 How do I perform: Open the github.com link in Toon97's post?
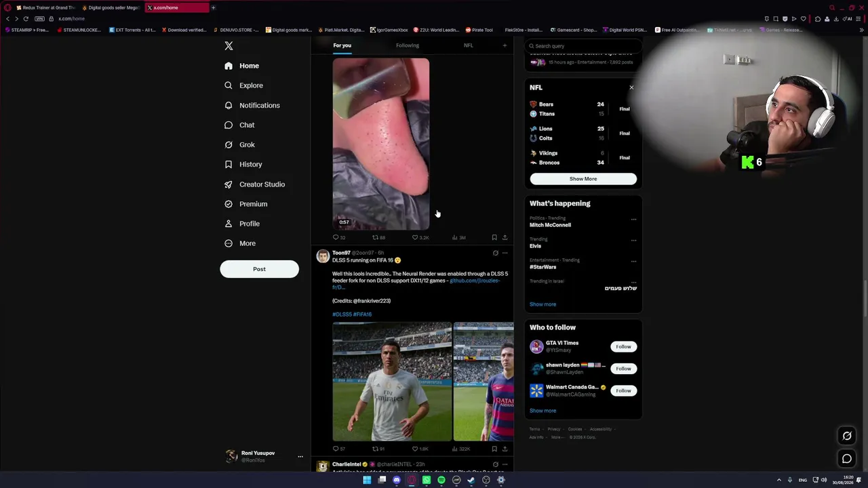tap(474, 281)
